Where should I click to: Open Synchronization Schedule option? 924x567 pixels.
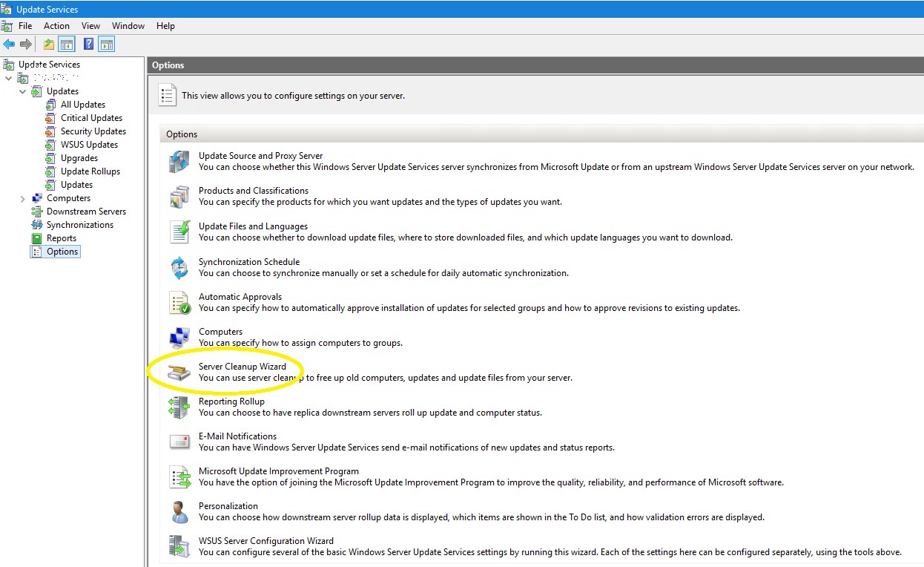click(249, 262)
